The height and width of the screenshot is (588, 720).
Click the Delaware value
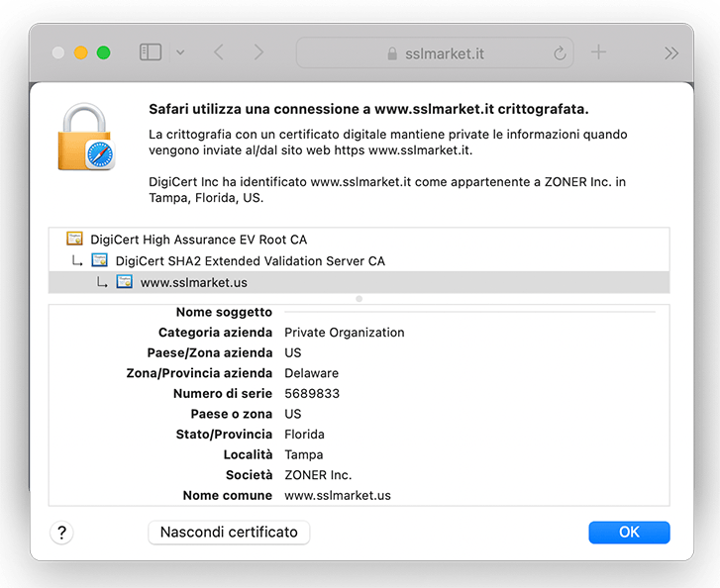(x=311, y=373)
